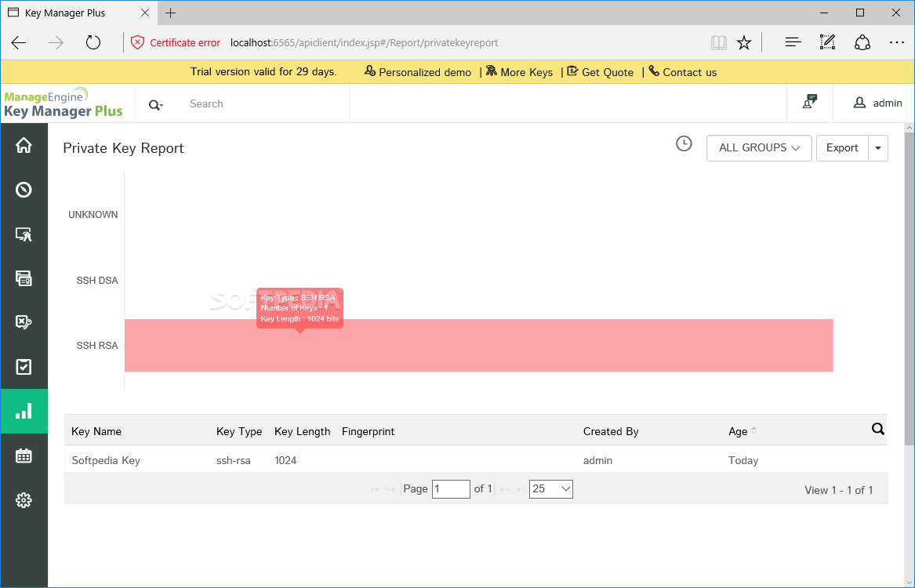
Task: Open the Schedule calendar sidebar icon
Action: (24, 456)
